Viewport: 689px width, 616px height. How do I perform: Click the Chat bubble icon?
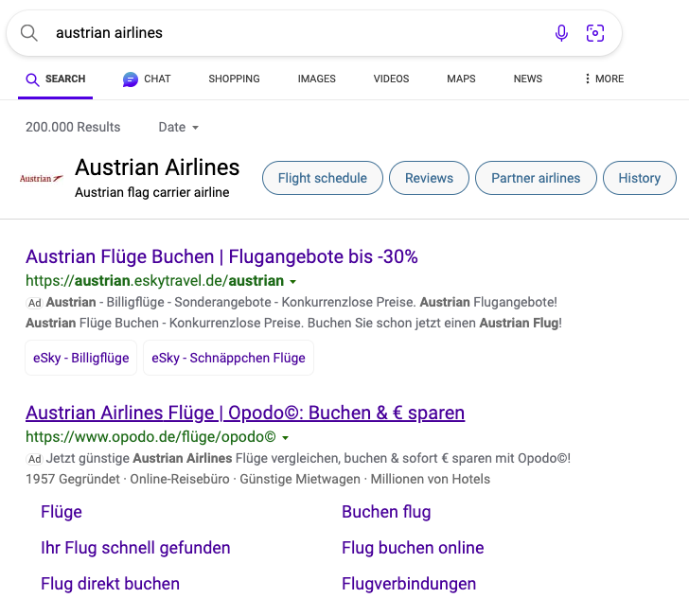coord(130,79)
